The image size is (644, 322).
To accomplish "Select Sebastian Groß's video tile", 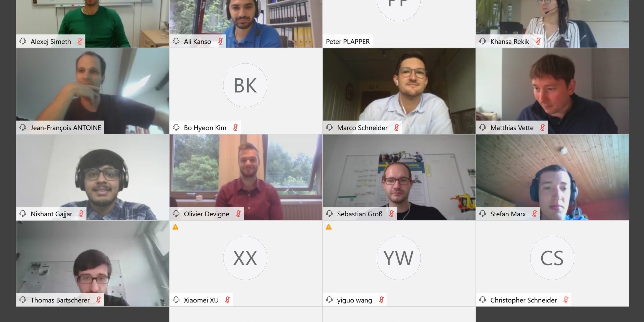I will [399, 177].
